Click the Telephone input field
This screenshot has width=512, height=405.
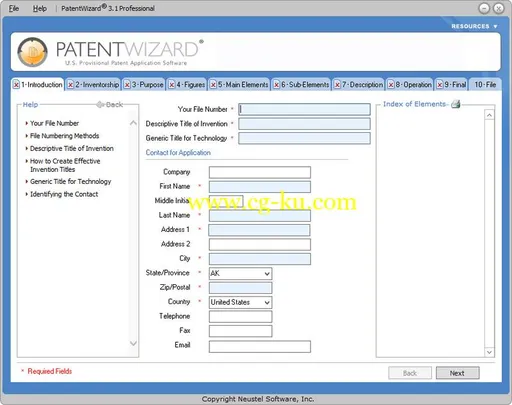240,316
